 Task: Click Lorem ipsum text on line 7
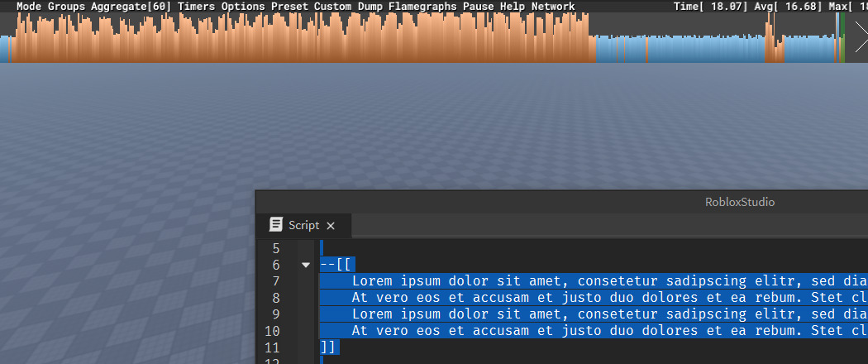[x=609, y=281]
